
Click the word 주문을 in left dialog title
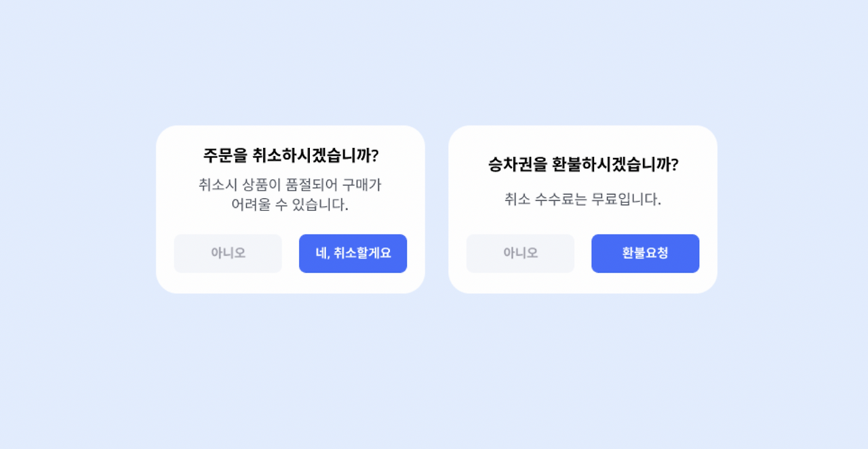tap(226, 155)
